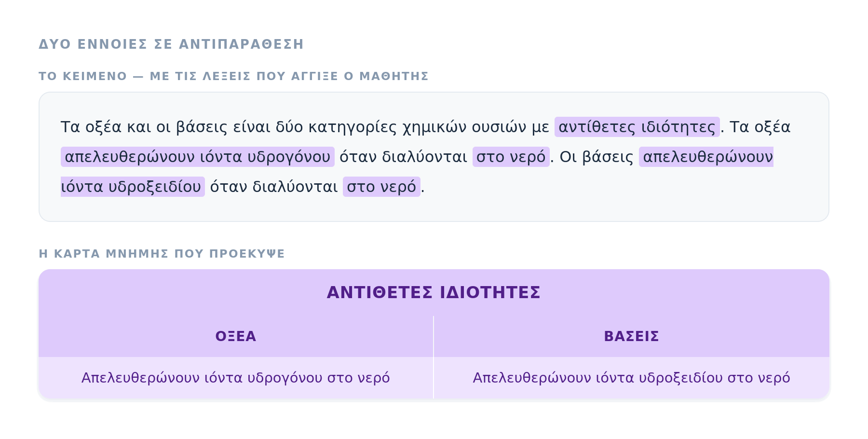
Task: Tap 'όταν διαλύονται' following 'υδρογόνου'
Action: [404, 157]
